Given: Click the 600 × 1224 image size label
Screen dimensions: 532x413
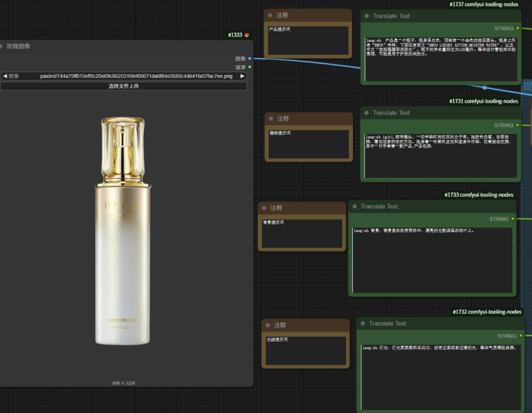Looking at the screenshot, I should tap(124, 383).
